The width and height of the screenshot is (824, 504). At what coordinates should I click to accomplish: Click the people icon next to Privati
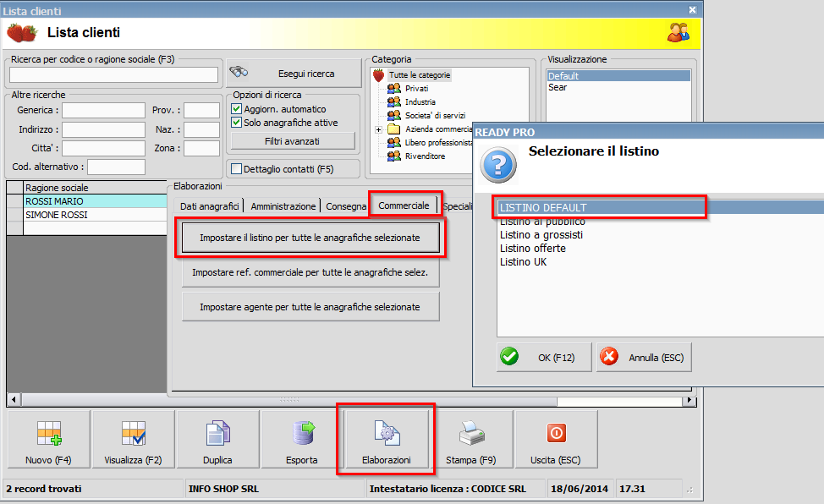click(393, 88)
